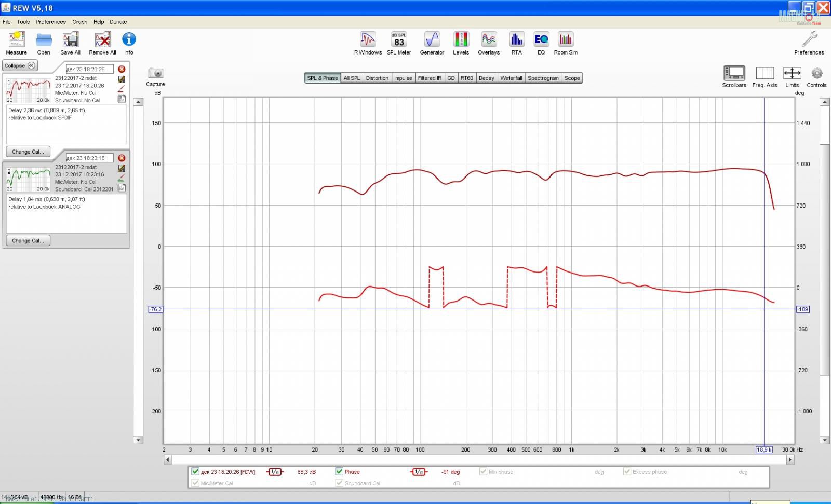This screenshot has width=831, height=504.
Task: Switch to the Decay tab
Action: (487, 78)
